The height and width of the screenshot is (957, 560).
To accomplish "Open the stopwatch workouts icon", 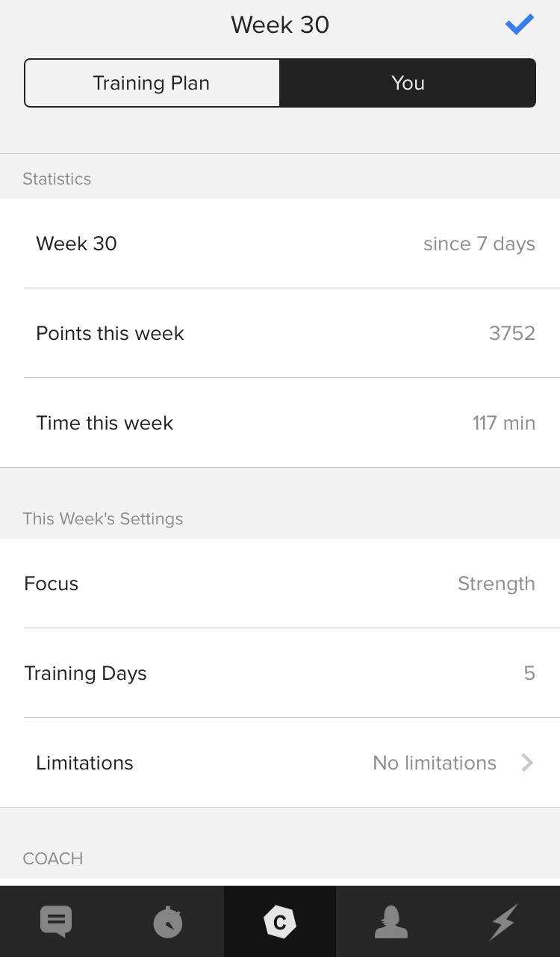I will pos(167,922).
